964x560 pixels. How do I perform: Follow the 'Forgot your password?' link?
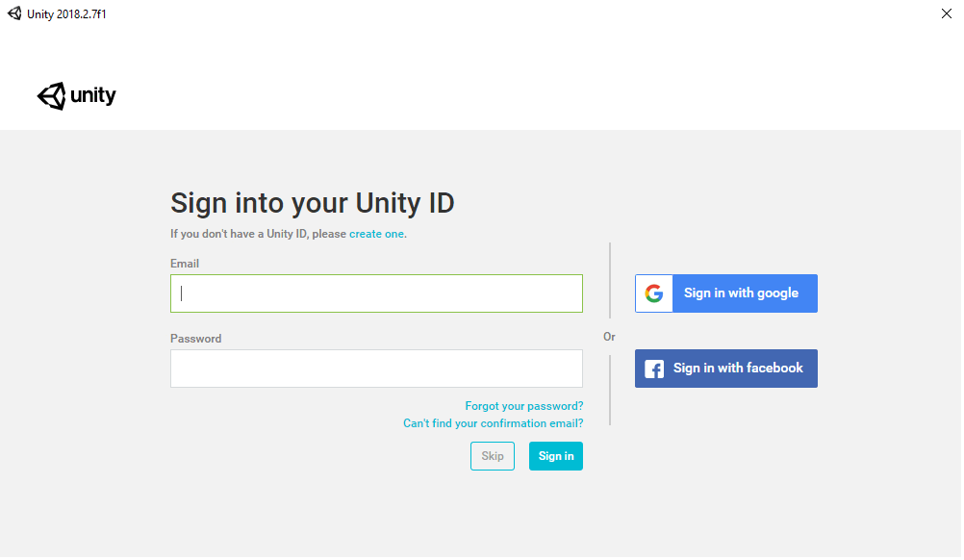pos(525,406)
